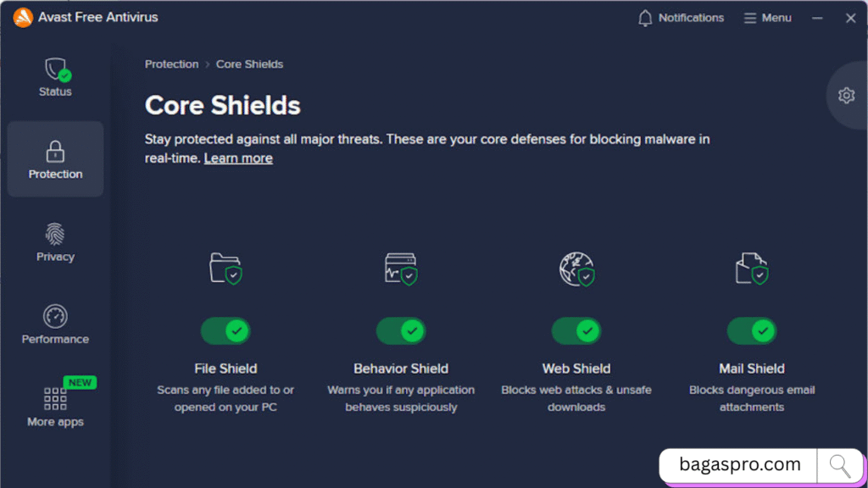Click the Avast logo in the title bar

tap(23, 16)
